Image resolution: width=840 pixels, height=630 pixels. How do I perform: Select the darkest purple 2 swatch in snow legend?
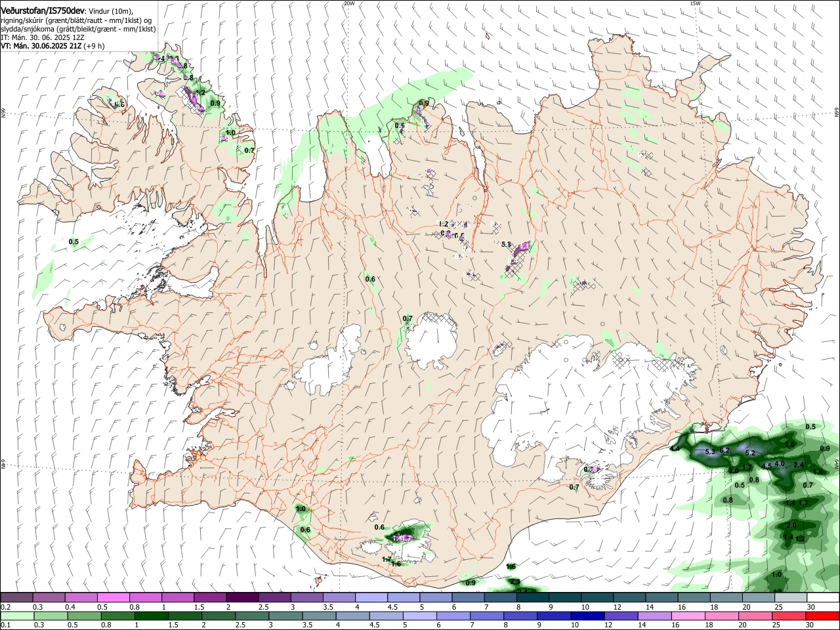click(241, 597)
